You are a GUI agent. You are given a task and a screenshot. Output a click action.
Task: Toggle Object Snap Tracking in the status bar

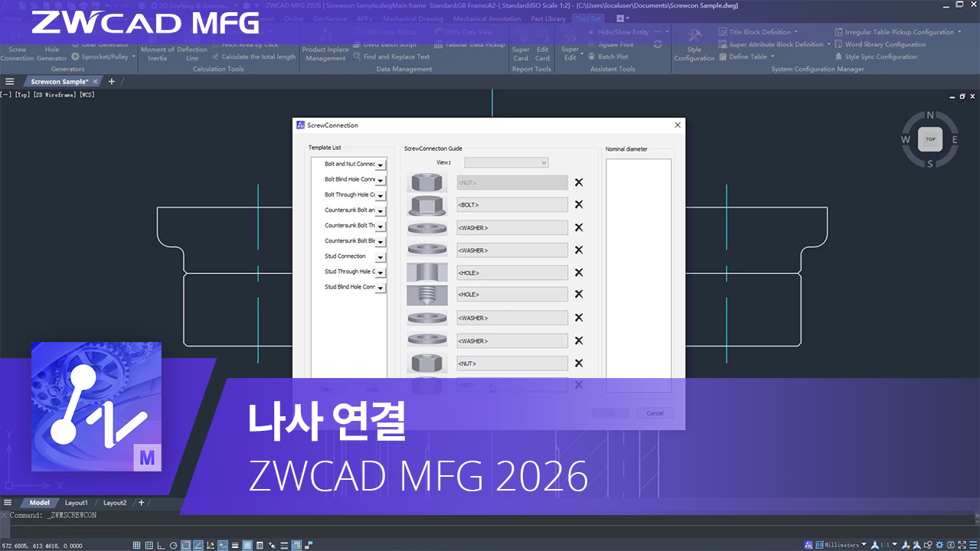coord(198,545)
